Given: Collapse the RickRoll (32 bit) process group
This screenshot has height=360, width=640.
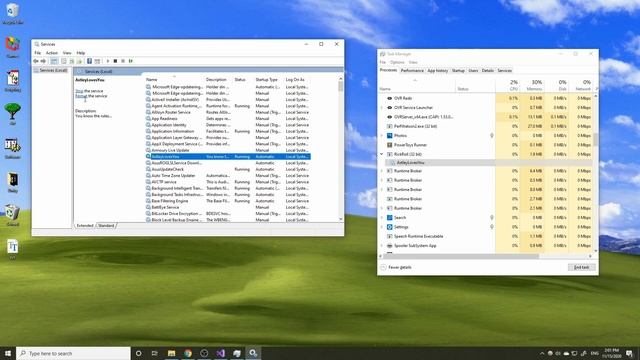Looking at the screenshot, I should 382,154.
